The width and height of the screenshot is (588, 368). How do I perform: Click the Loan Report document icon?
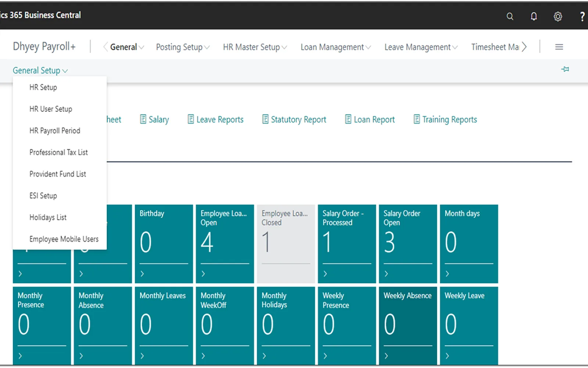point(348,119)
